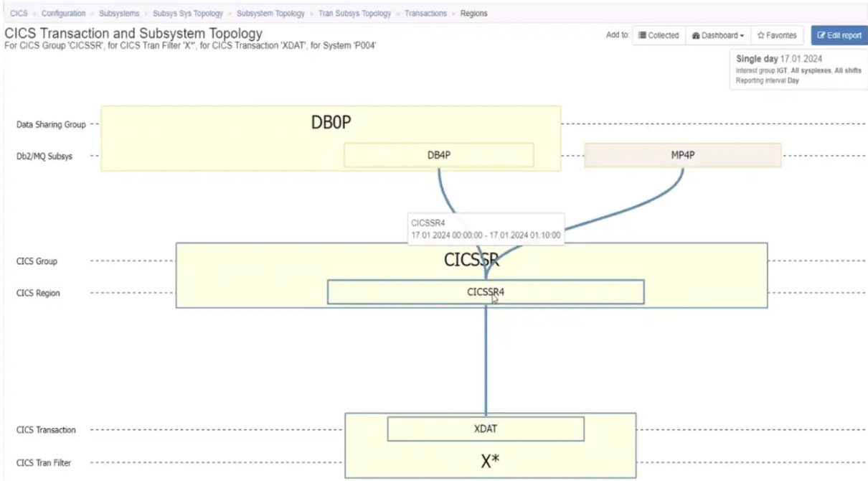
Task: Select the DB4P Db2 subsystem node
Action: click(x=438, y=155)
